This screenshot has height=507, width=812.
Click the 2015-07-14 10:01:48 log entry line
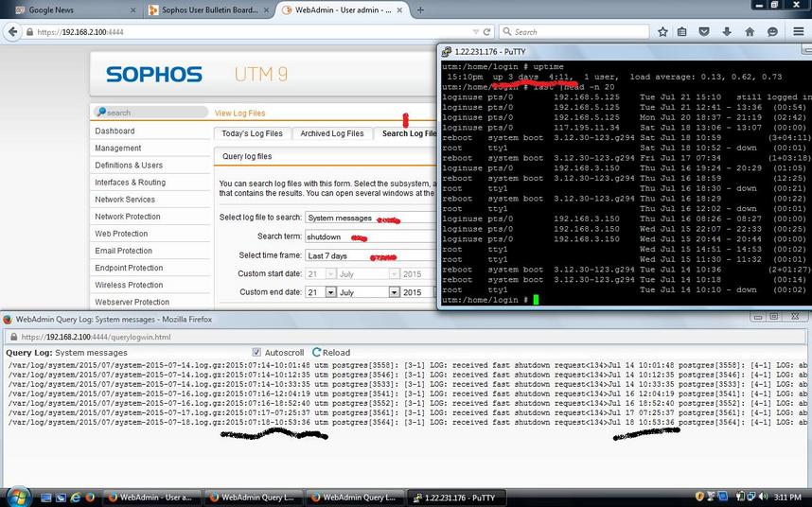tap(408, 365)
